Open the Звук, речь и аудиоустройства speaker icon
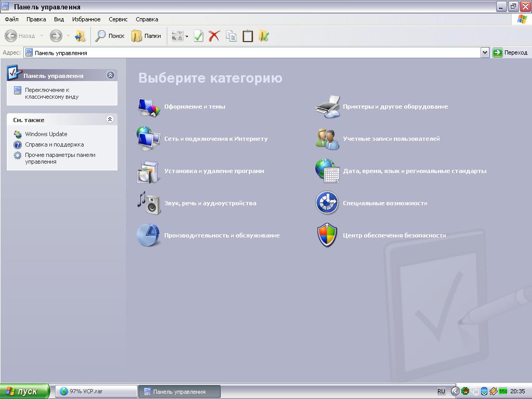 tap(149, 203)
